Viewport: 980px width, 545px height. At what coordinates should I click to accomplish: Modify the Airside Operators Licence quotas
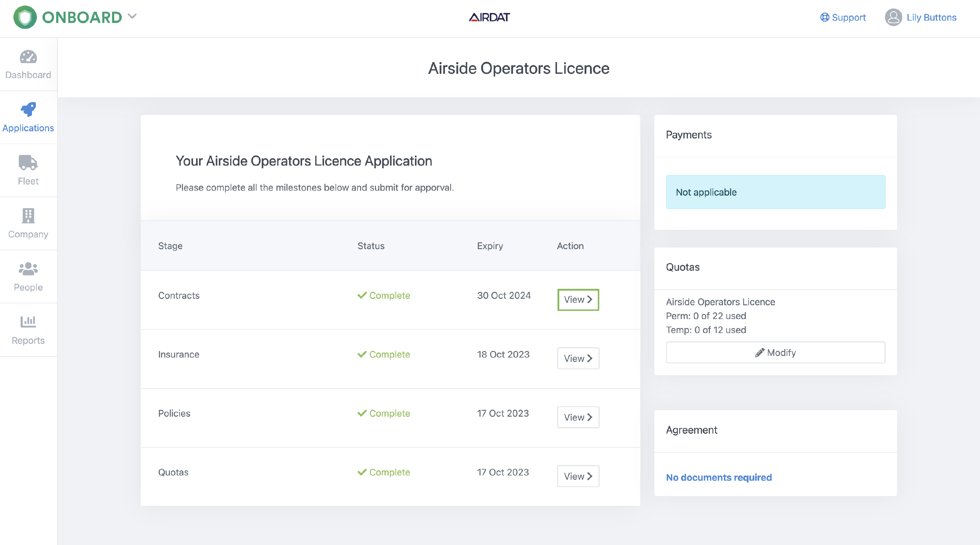point(775,353)
